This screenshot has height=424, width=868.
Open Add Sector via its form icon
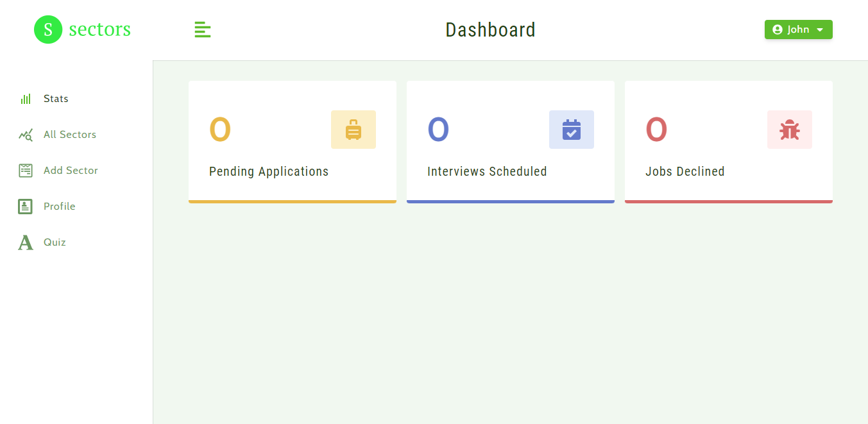(25, 170)
